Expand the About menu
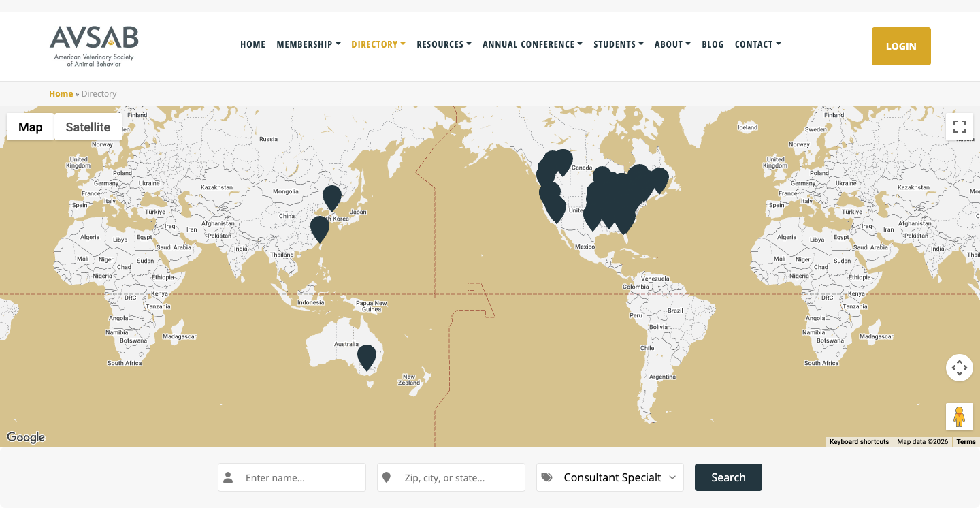 pyautogui.click(x=672, y=44)
